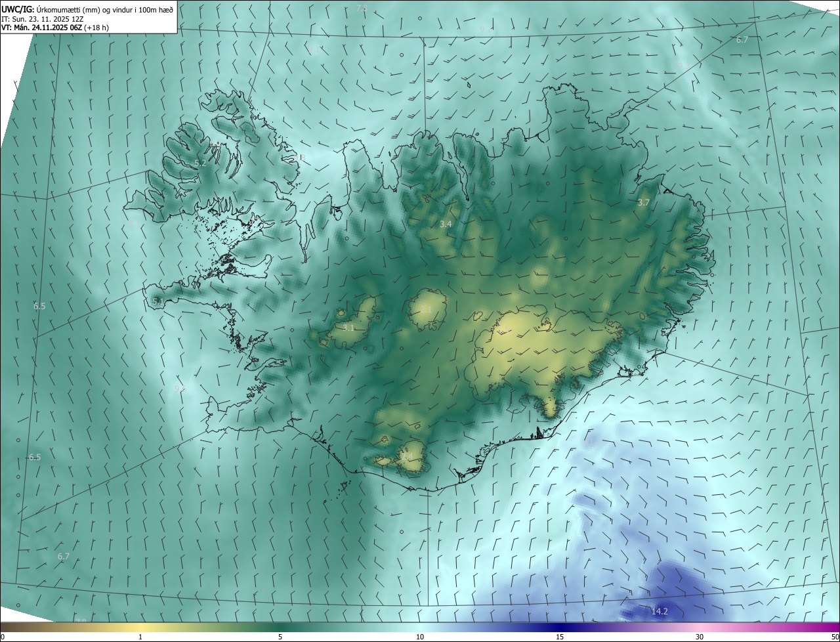Click the '15' tick on the colour scale
This screenshot has height=642, width=840.
(560, 637)
